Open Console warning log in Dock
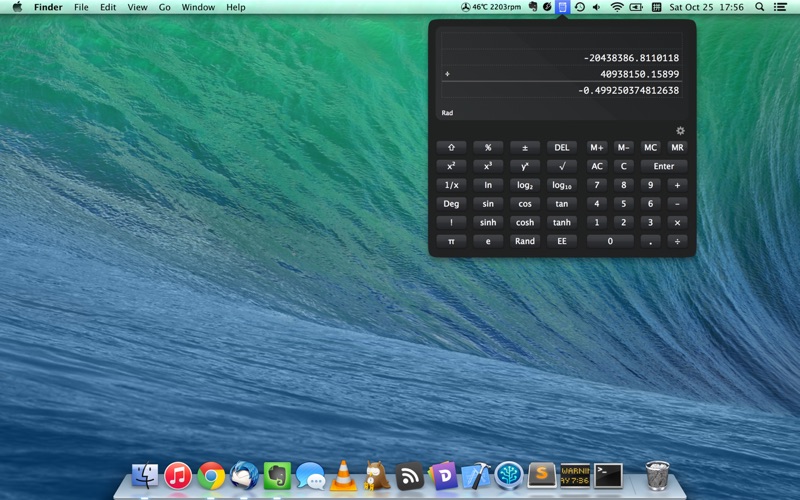This screenshot has width=800, height=500. 575,476
